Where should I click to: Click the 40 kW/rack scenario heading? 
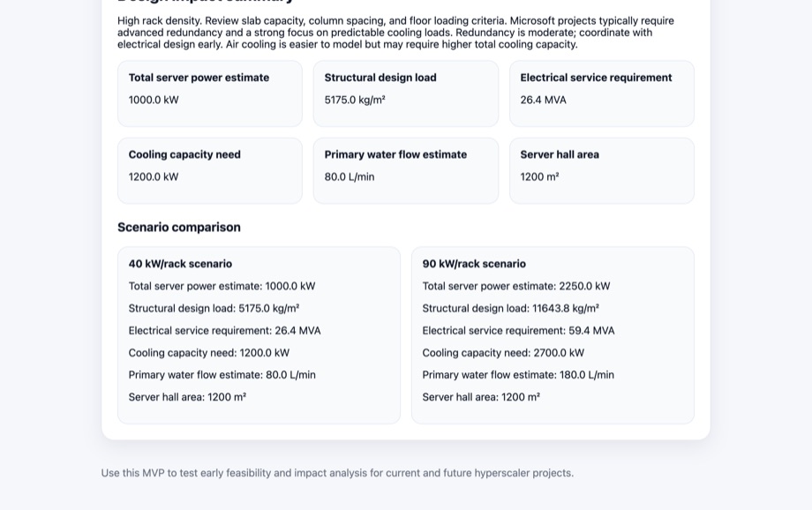coord(180,264)
